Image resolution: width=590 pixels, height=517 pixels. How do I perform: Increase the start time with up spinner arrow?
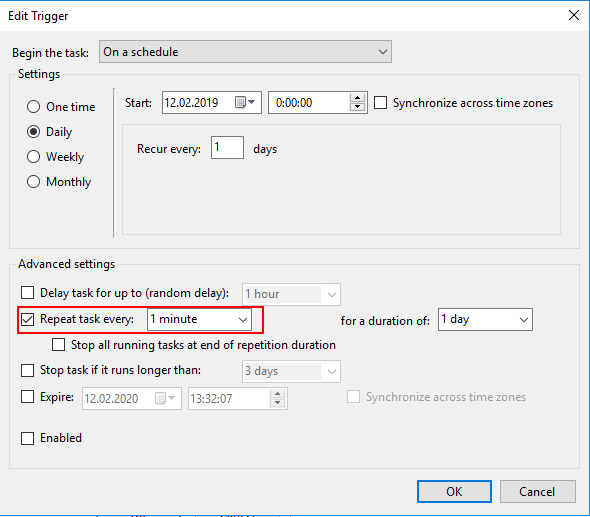357,98
